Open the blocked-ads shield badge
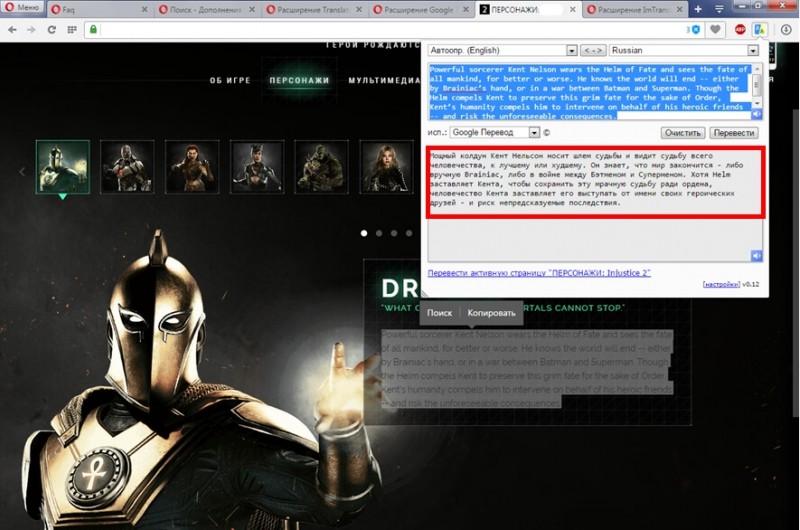The width and height of the screenshot is (800, 530). [x=693, y=30]
